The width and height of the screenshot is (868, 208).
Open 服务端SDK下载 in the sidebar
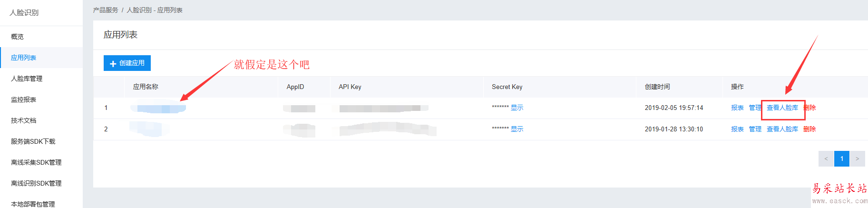33,141
